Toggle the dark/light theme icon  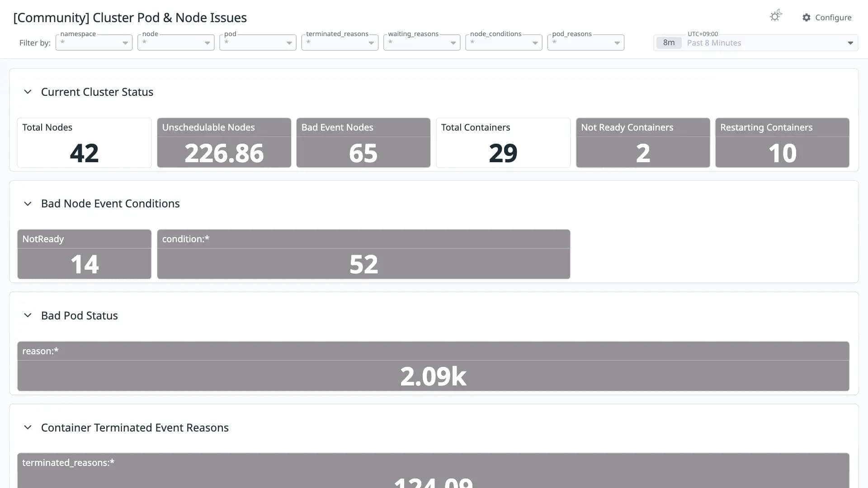point(776,16)
